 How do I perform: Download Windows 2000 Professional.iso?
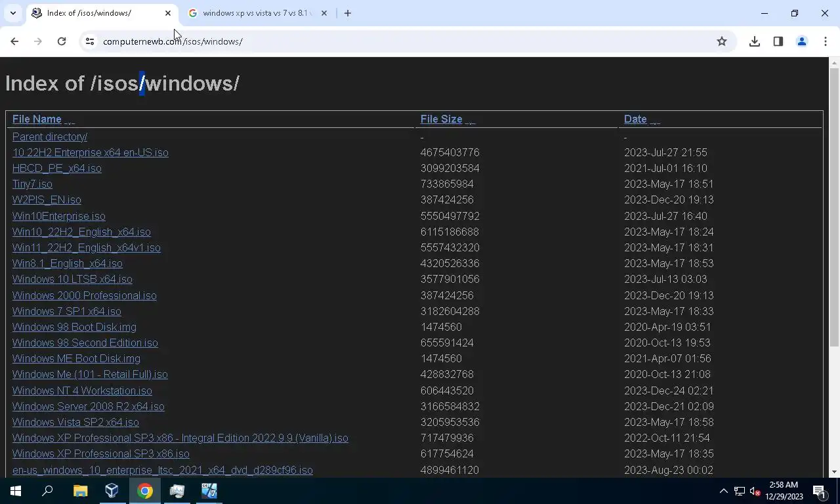(85, 295)
